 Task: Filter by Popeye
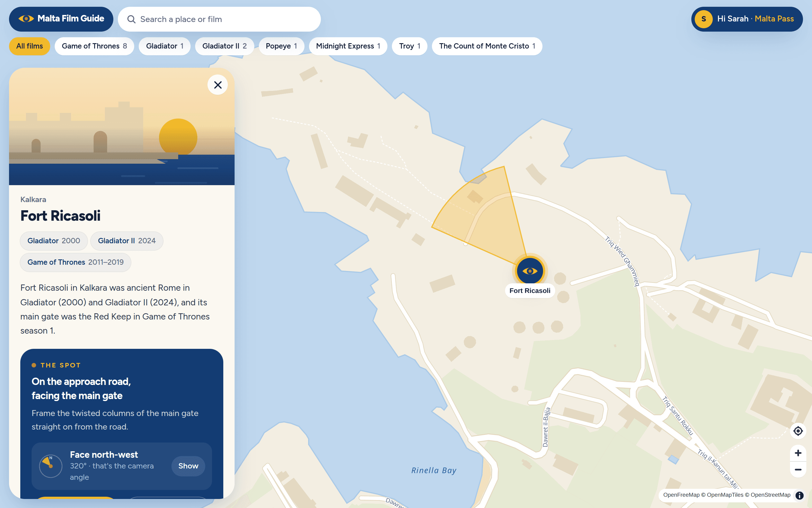click(281, 46)
